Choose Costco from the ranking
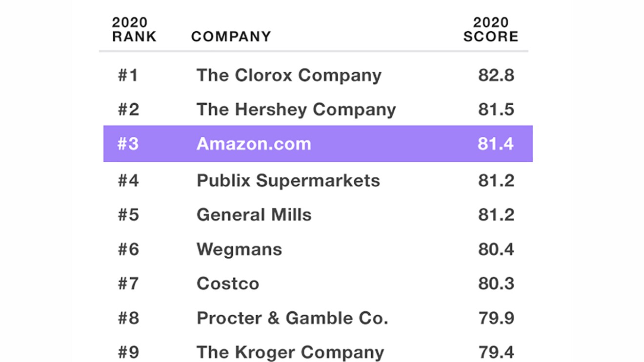This screenshot has width=644, height=362. pyautogui.click(x=228, y=284)
